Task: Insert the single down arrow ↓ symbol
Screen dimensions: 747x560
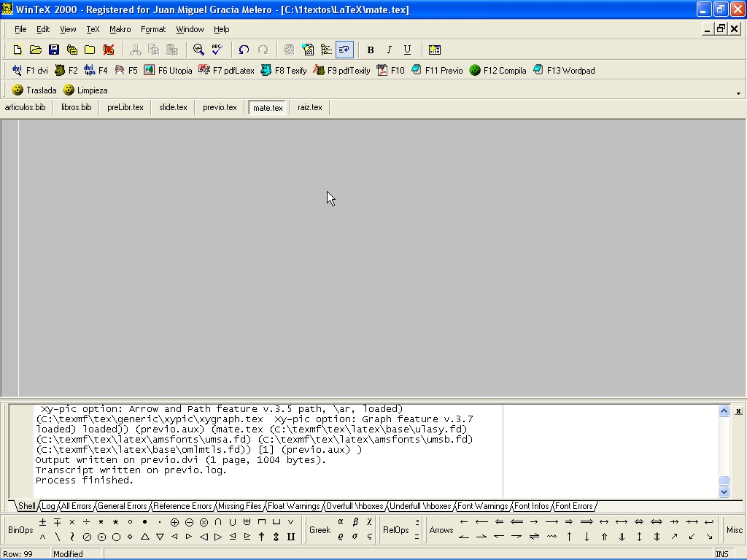Action: pyautogui.click(x=587, y=537)
